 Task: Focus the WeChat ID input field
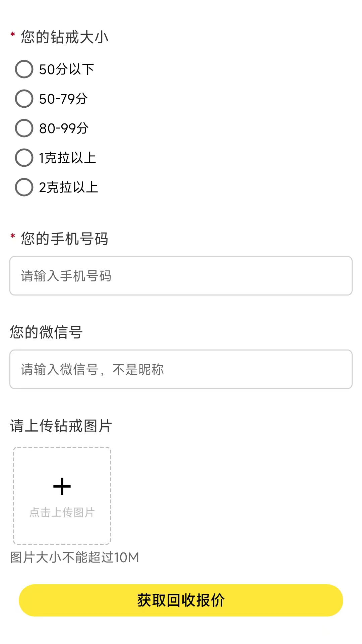click(x=181, y=369)
